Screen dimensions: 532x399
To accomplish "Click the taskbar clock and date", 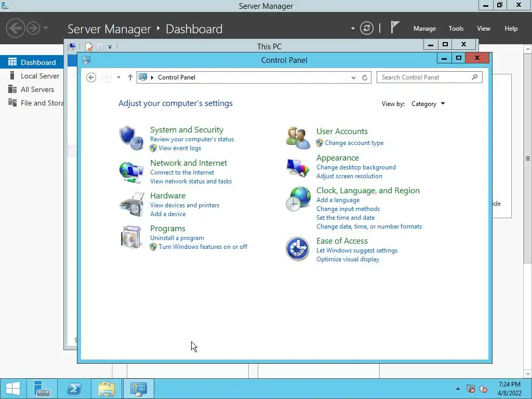I will pos(509,389).
